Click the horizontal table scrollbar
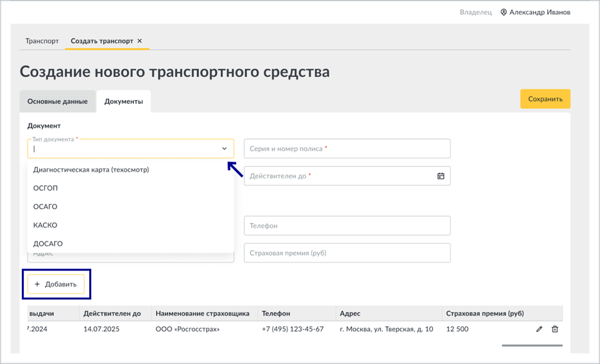The image size is (600, 364). point(532,345)
